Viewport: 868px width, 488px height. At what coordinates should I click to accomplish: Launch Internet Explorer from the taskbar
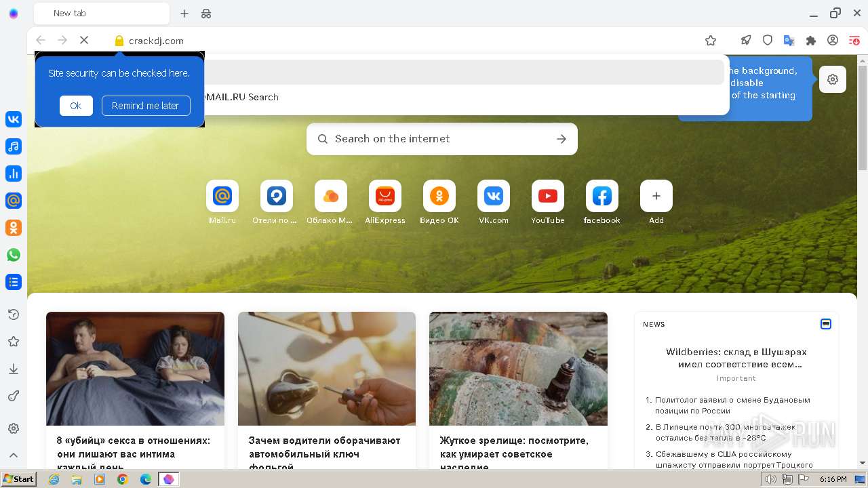point(54,479)
